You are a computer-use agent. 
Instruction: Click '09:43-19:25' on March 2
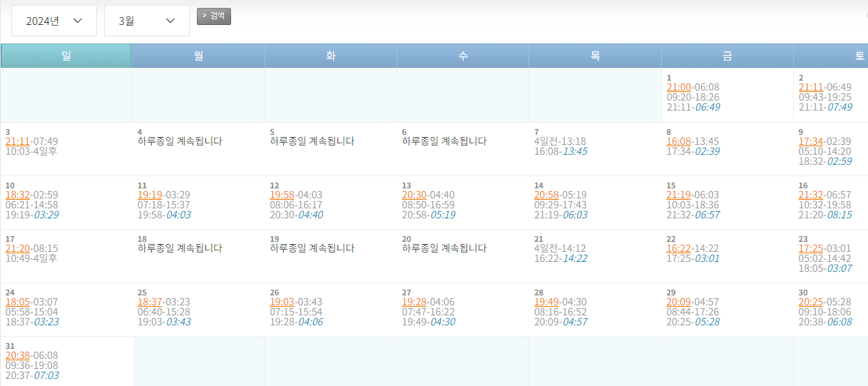(825, 97)
